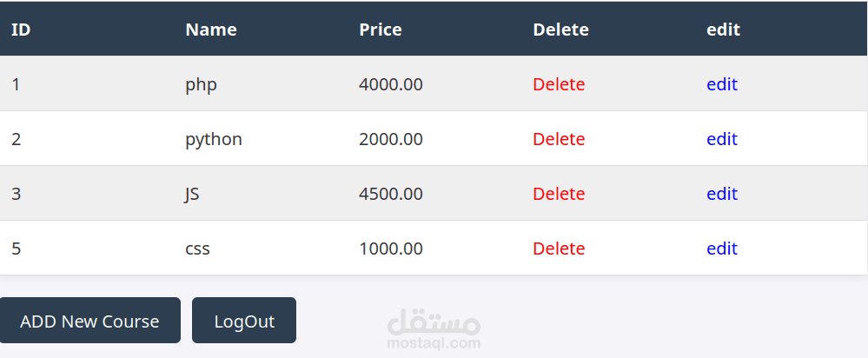The height and width of the screenshot is (358, 868).
Task: Click the Price column header
Action: pyautogui.click(x=381, y=30)
